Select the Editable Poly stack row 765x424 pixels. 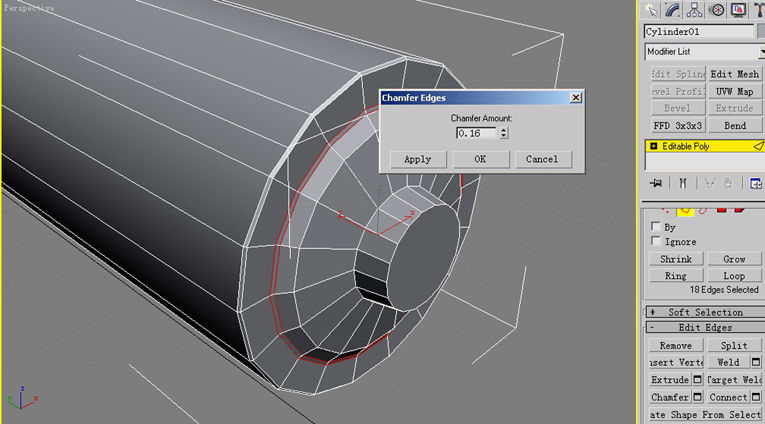(705, 146)
